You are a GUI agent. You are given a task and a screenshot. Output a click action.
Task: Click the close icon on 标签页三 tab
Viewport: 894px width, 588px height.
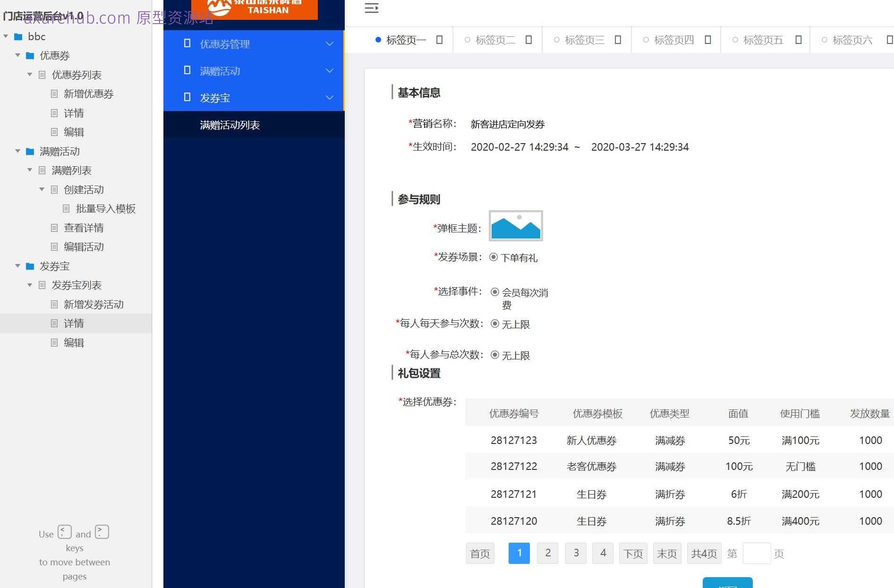(618, 40)
